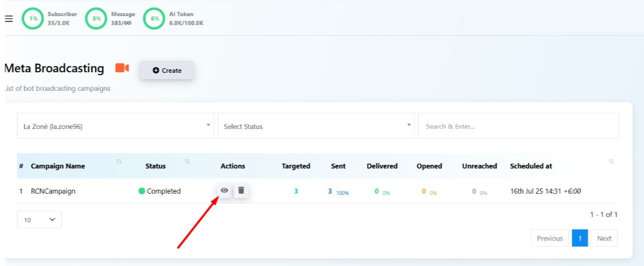
Task: Click the Message 0% usage circle
Action: coord(96,19)
